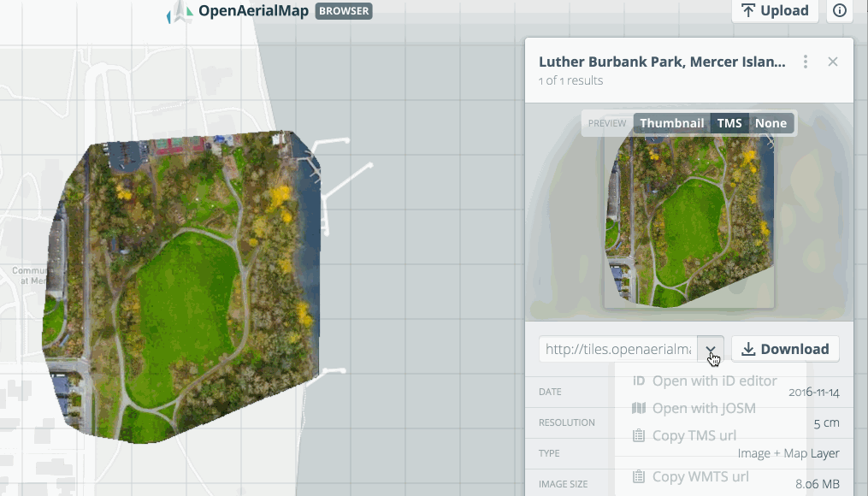Choose Open with iD editor
This screenshot has height=496, width=868.
coord(714,381)
